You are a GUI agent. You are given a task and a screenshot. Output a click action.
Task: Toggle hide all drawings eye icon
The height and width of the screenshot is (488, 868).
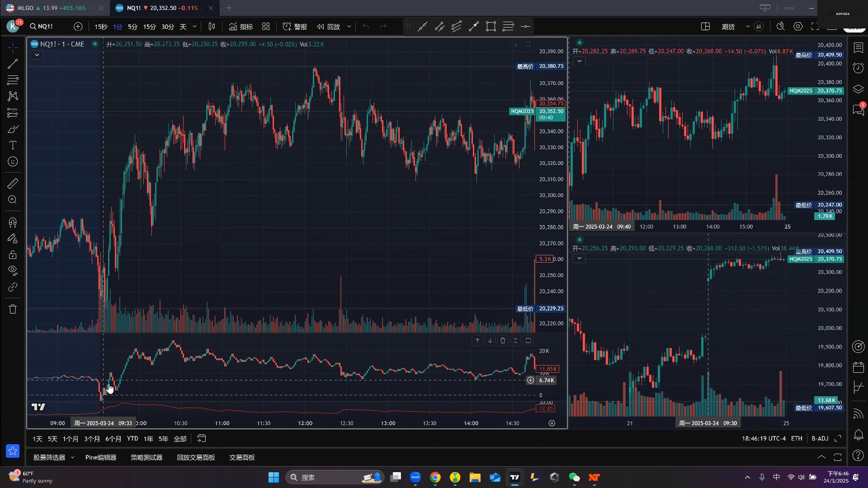point(13,270)
